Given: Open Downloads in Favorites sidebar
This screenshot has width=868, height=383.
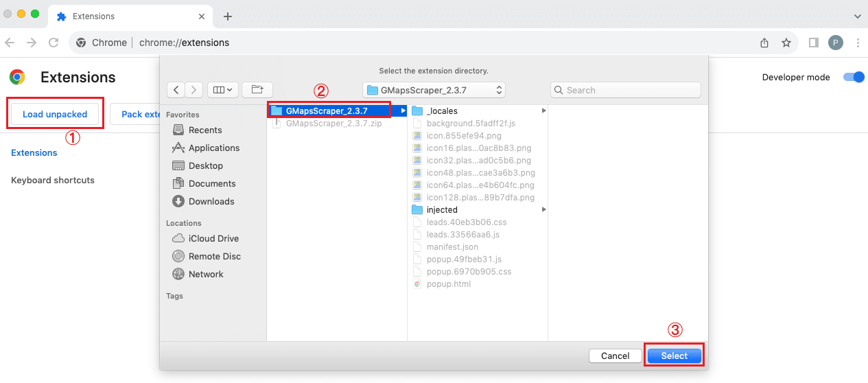Looking at the screenshot, I should pyautogui.click(x=213, y=201).
